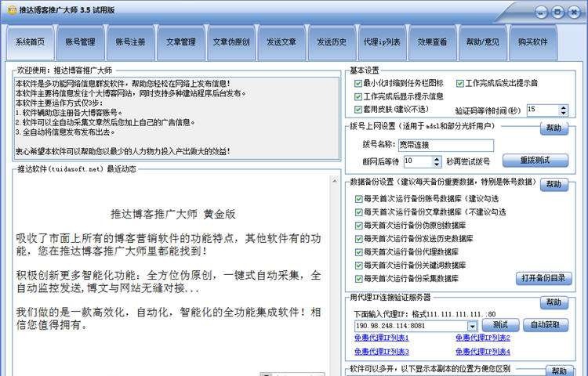
Task: Click 帮助 in 拨号上网设置 section
Action: pyautogui.click(x=554, y=128)
